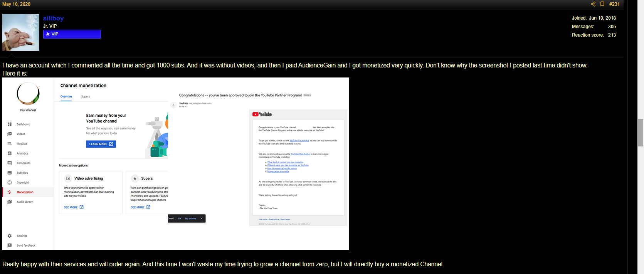Click the Comments icon in the screenshot sidebar

pos(10,163)
